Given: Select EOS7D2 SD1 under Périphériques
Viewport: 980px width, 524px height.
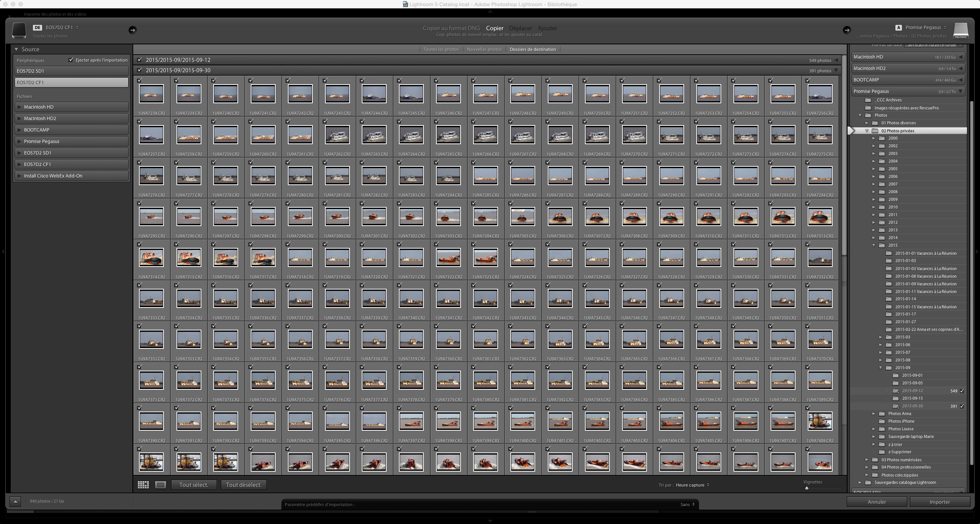Looking at the screenshot, I should tap(72, 71).
